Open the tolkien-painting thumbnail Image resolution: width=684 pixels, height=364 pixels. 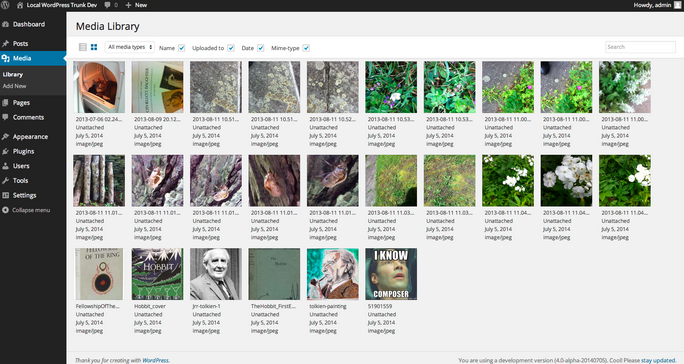[333, 274]
